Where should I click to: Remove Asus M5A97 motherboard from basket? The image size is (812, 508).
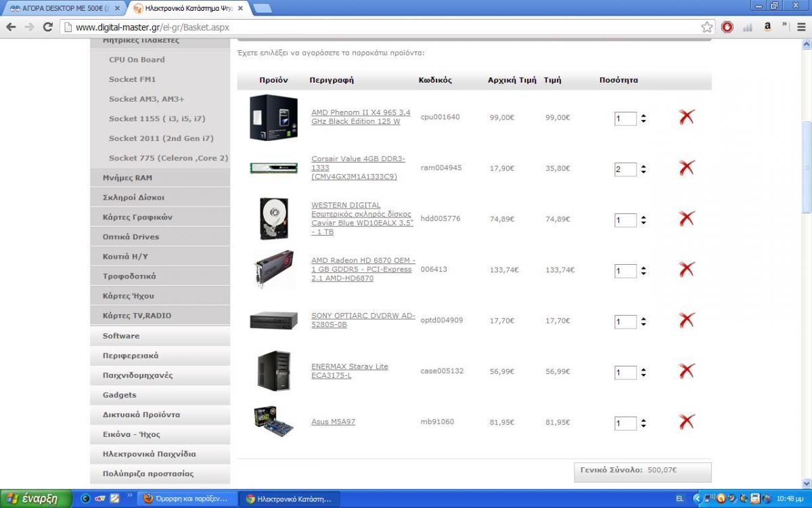pos(687,422)
